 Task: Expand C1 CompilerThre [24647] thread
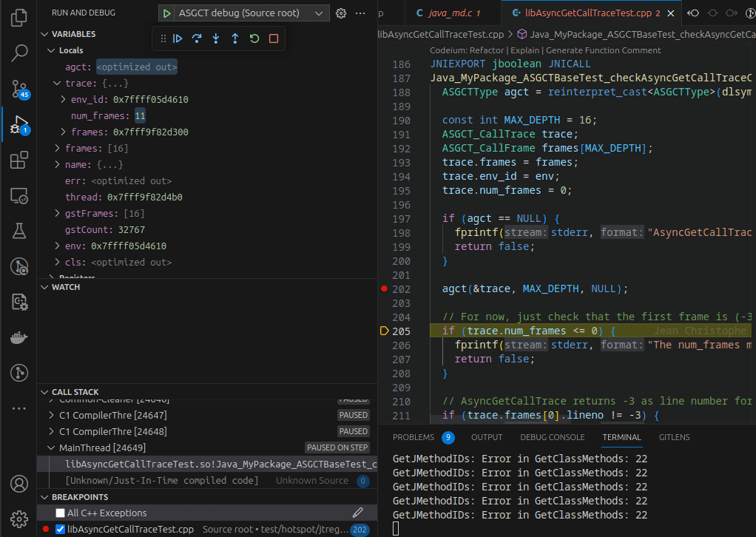(x=51, y=415)
